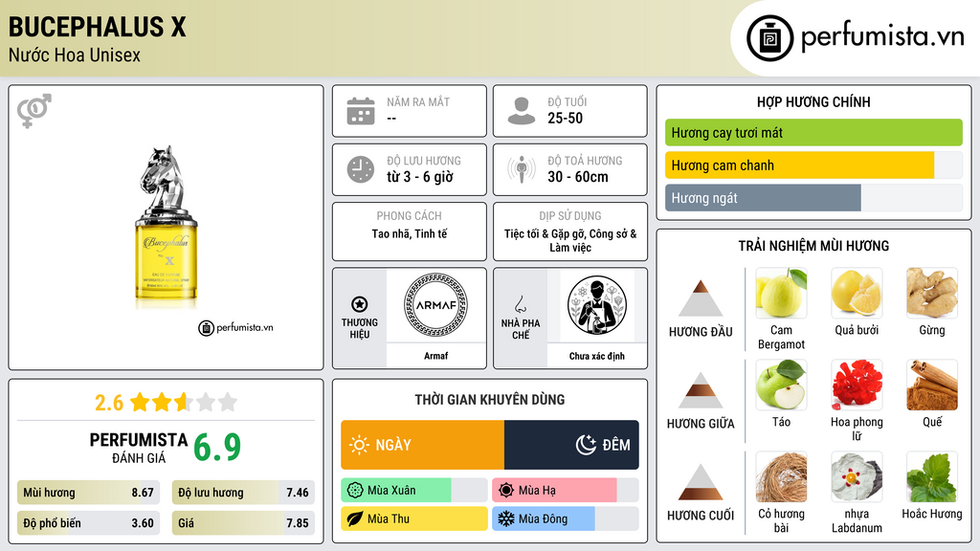
Task: Click the HỢP HƯƠNG CHÍNH heading
Action: 813,101
